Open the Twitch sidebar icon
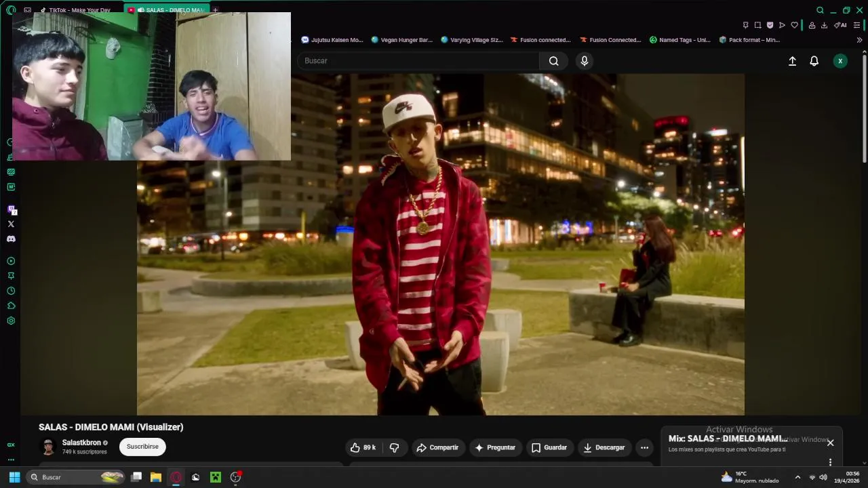This screenshot has width=868, height=488. click(11, 209)
